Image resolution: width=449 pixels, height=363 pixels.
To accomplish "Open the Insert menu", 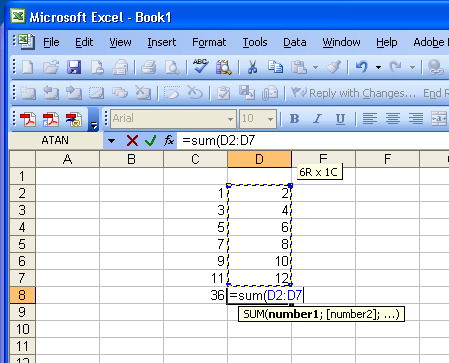I will (162, 42).
